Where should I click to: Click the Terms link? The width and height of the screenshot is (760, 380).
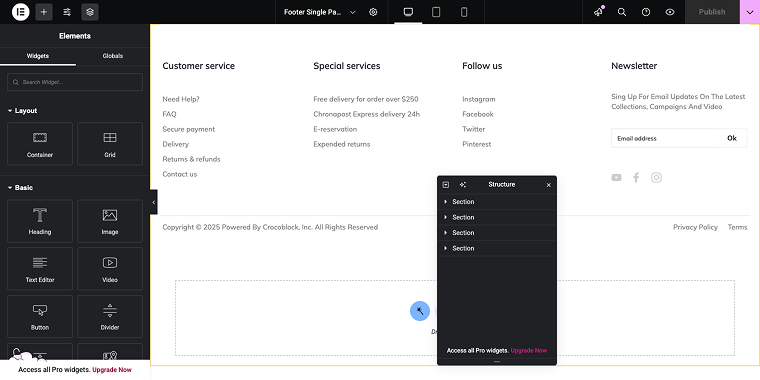(737, 227)
